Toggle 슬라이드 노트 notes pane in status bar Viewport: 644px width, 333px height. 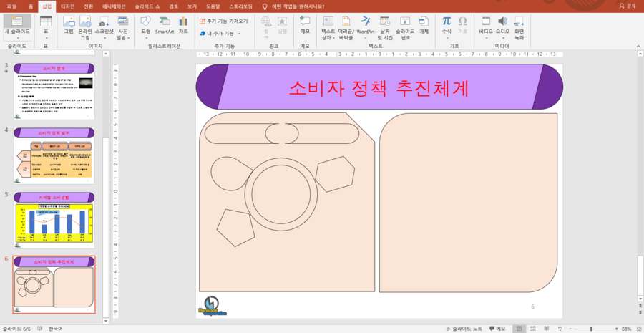click(x=464, y=329)
